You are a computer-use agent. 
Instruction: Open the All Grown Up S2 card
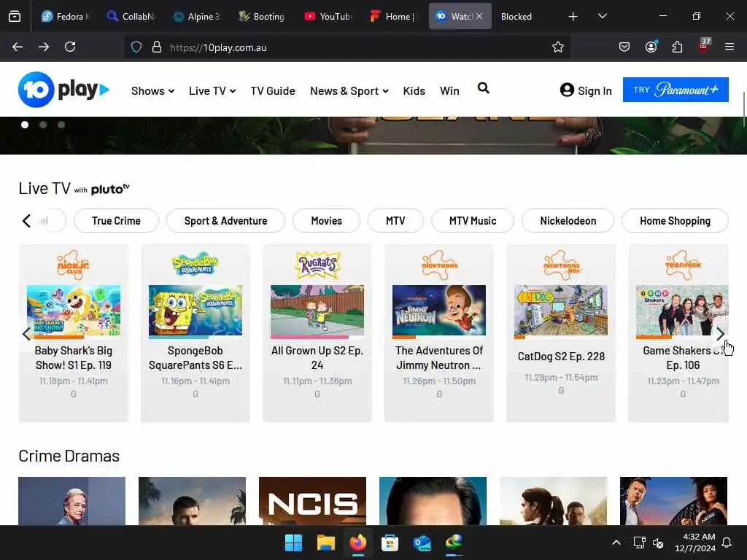(x=317, y=332)
